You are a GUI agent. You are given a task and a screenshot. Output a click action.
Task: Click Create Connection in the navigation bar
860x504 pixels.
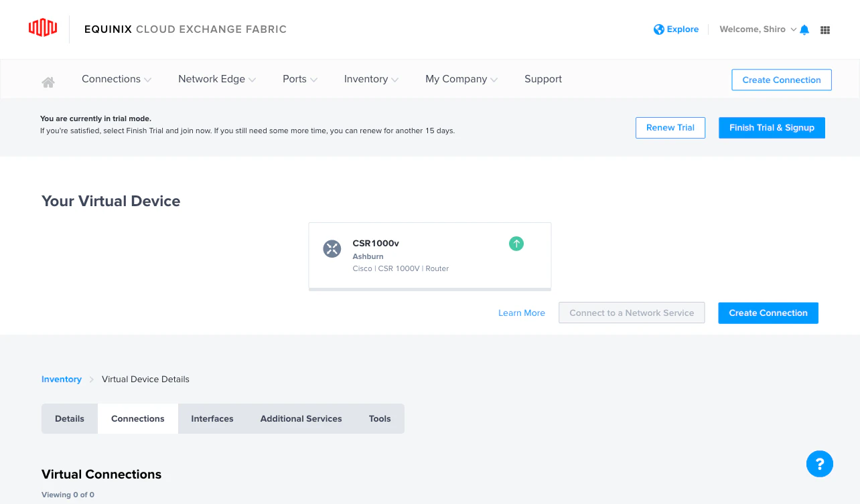[x=782, y=80]
